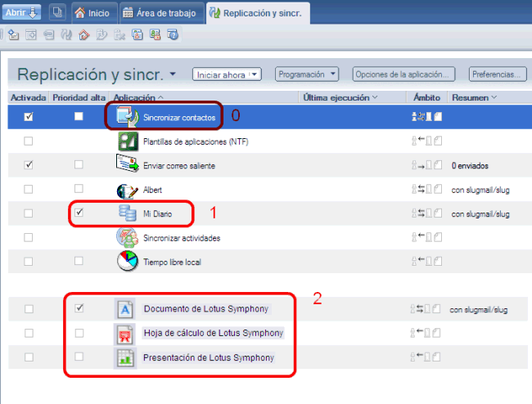The width and height of the screenshot is (532, 404).
Task: Select the Presentación de Lotus Symphony text
Action: [209, 357]
